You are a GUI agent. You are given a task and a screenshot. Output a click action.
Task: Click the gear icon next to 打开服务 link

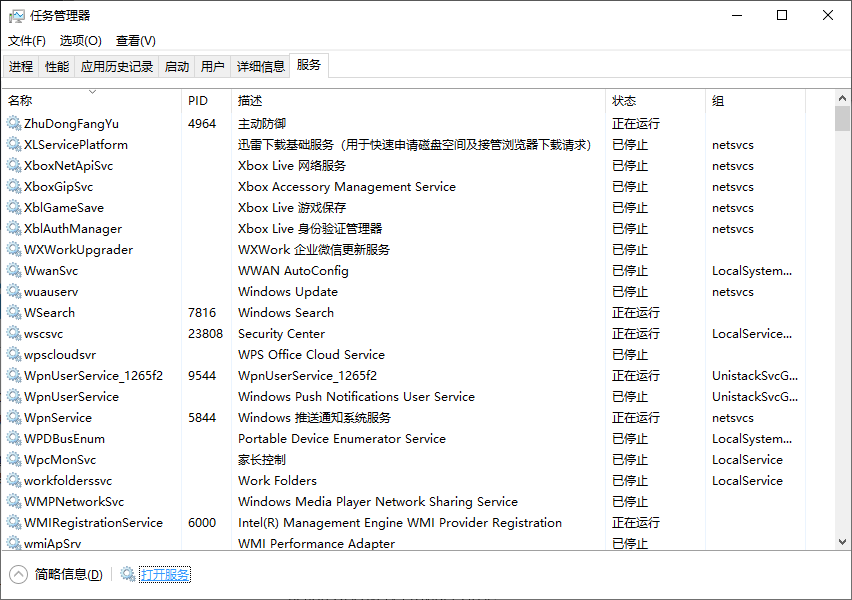click(x=127, y=575)
